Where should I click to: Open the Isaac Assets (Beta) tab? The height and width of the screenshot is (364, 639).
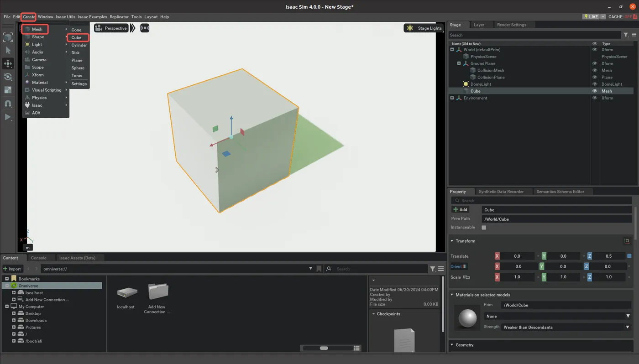coord(77,258)
